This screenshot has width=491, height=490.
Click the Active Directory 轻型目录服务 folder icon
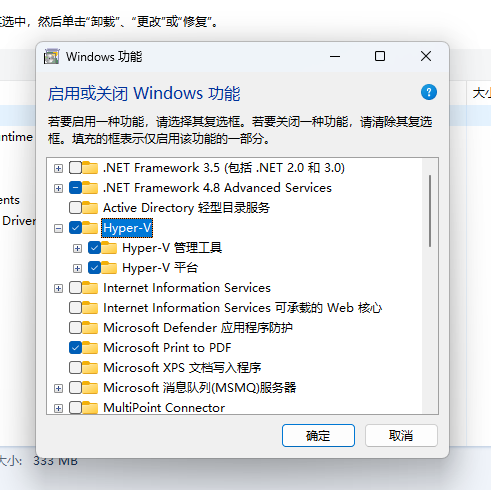[x=90, y=208]
